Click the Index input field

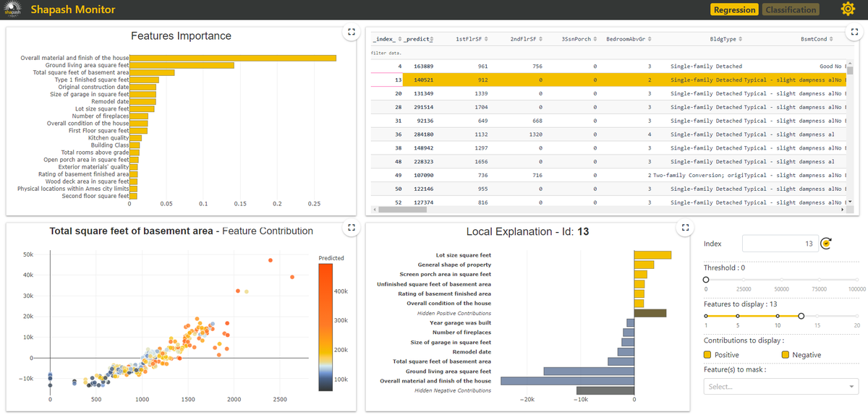(780, 244)
